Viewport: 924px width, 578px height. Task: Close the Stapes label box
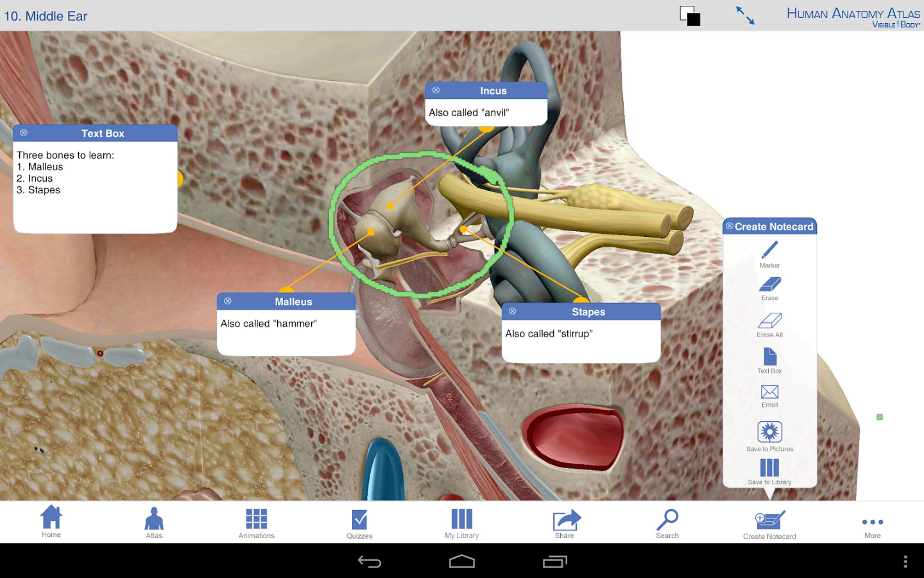(x=513, y=311)
